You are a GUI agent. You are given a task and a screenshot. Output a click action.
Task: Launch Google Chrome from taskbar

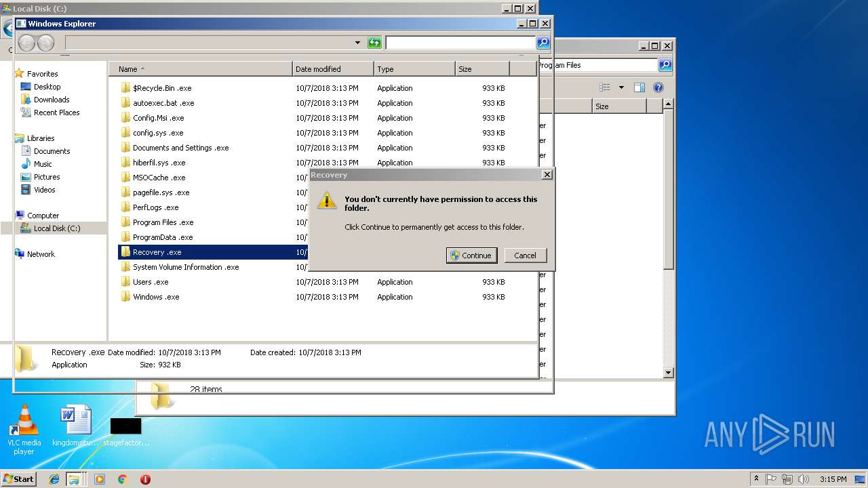pos(122,479)
